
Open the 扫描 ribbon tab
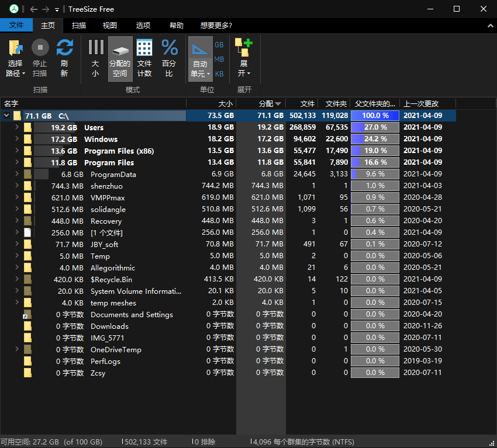[78, 26]
